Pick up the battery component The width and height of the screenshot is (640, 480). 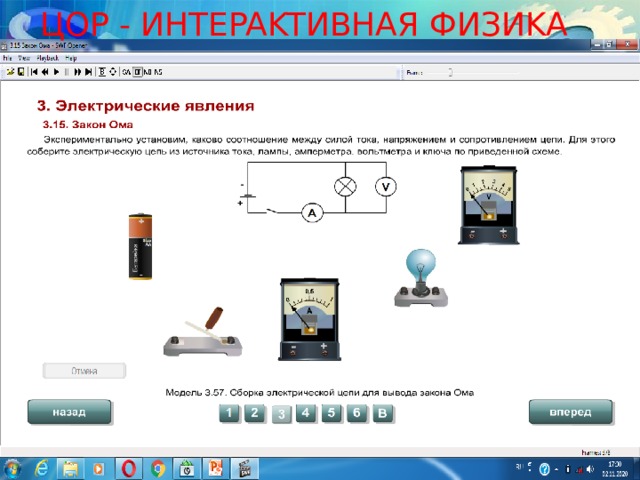(x=140, y=246)
